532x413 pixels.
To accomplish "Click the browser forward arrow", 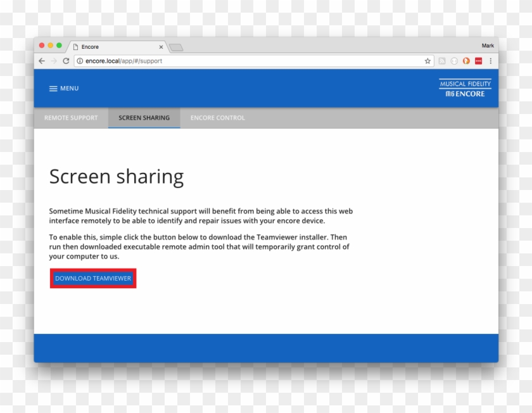I will (54, 61).
